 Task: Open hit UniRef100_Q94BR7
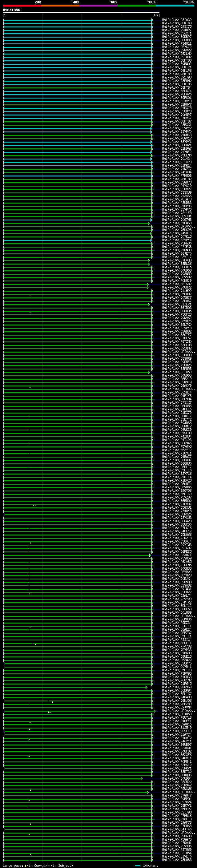click(x=177, y=30)
